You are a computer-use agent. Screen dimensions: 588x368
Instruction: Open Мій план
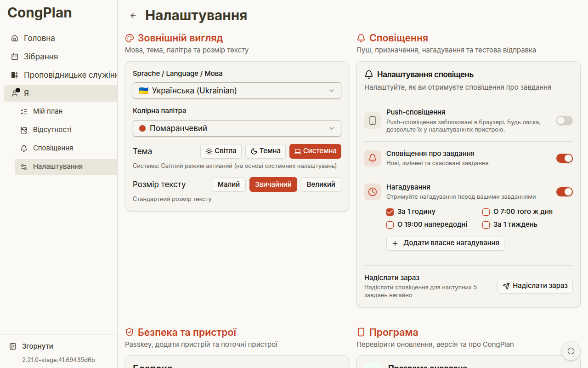(66, 111)
